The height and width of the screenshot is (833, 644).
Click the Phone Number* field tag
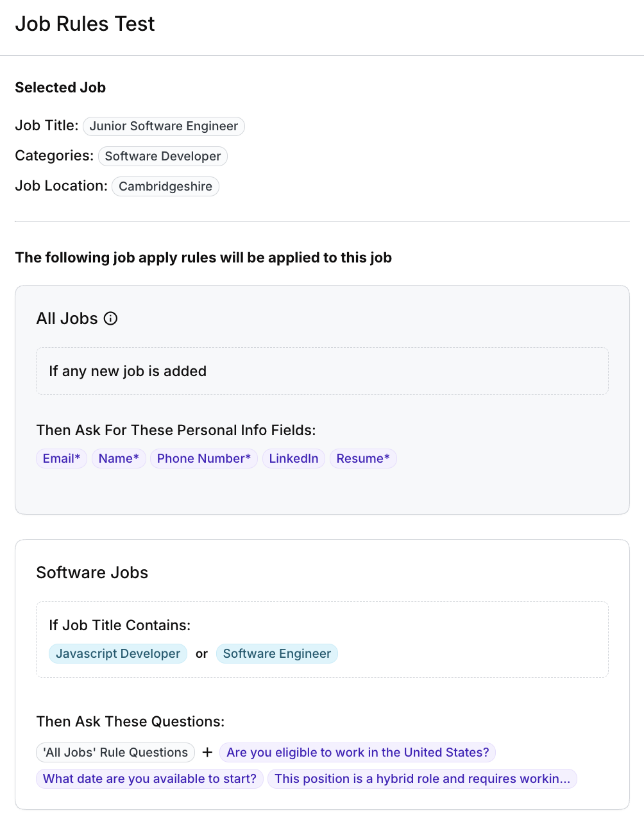(204, 459)
